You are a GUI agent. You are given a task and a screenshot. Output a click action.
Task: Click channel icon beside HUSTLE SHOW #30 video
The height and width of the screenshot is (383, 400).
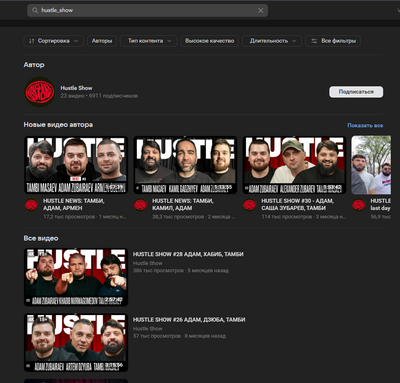[249, 205]
